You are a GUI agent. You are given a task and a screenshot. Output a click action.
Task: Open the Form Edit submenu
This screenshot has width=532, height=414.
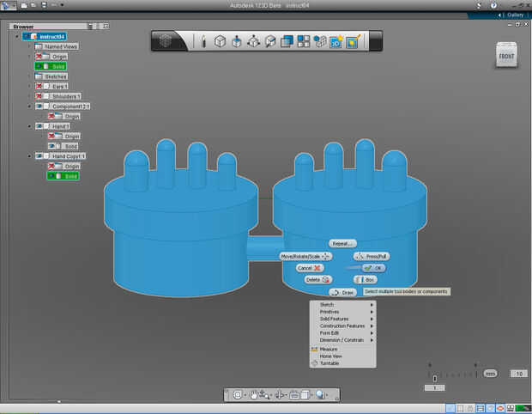tap(342, 333)
